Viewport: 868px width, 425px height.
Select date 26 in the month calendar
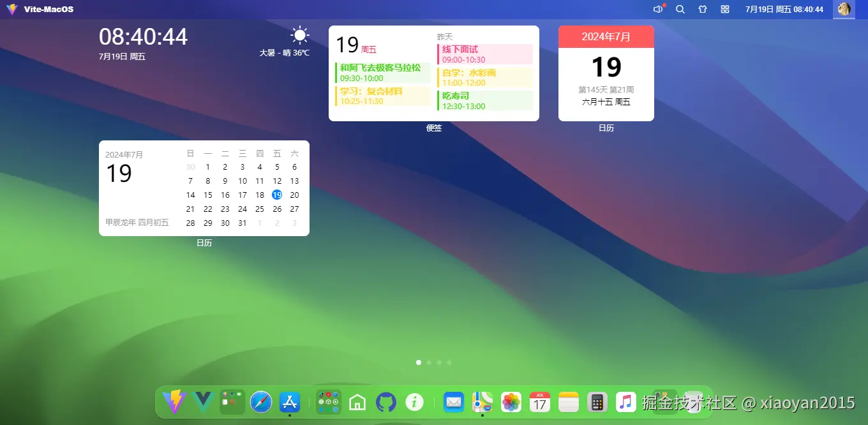pos(277,209)
